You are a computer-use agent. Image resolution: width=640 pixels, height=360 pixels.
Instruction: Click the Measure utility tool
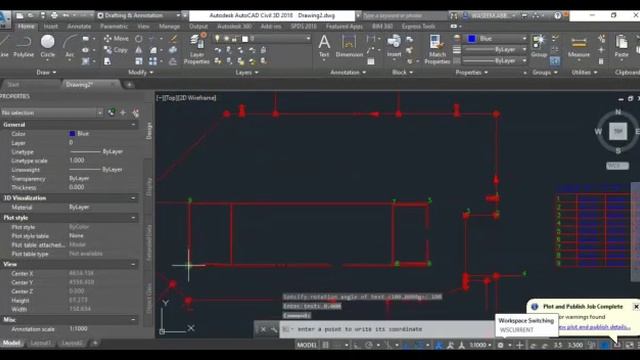[x=579, y=46]
